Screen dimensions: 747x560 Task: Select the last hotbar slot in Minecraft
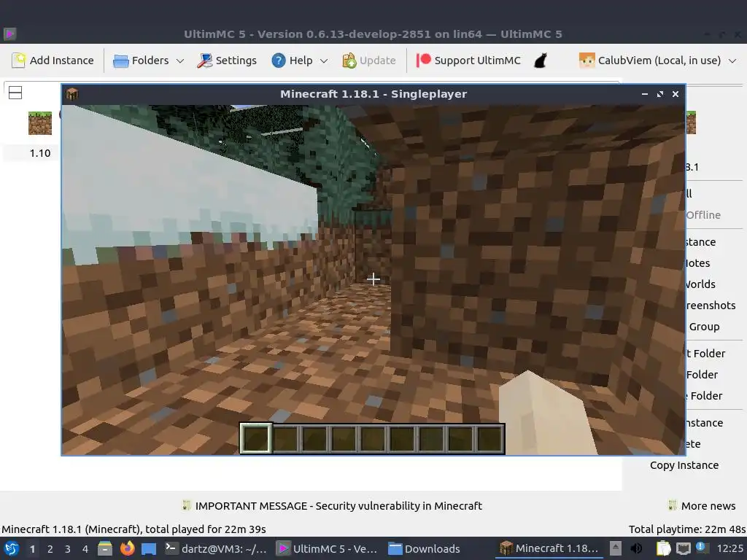click(x=489, y=438)
